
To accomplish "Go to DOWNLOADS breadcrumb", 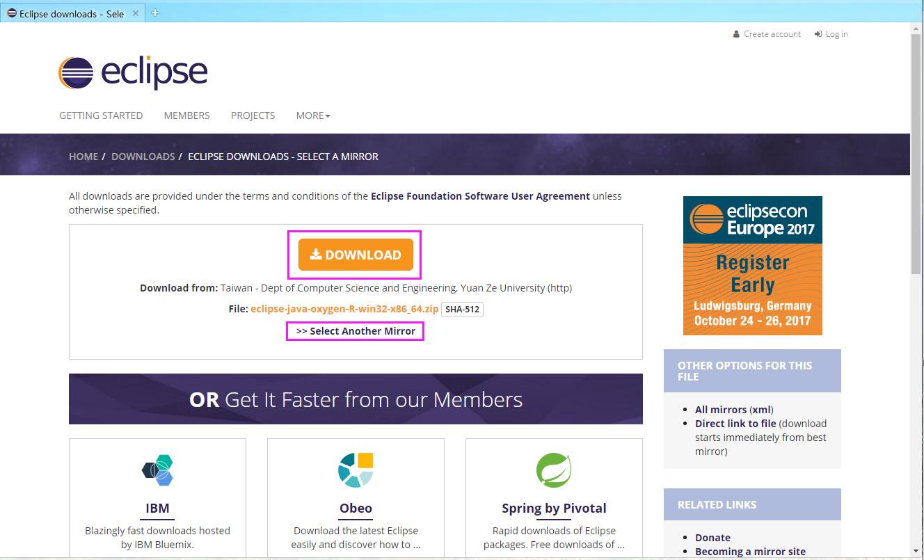I will click(143, 157).
